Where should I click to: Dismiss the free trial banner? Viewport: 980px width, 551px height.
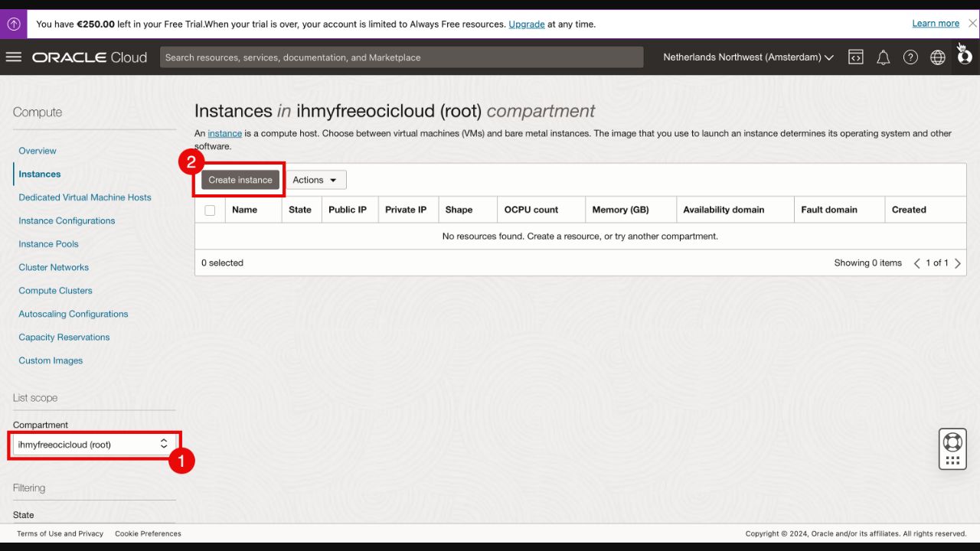[972, 24]
